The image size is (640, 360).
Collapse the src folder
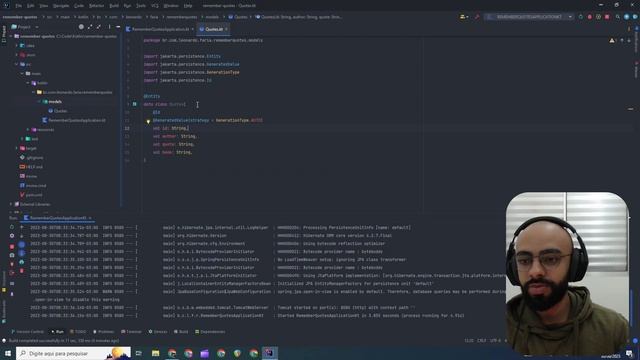pyautogui.click(x=17, y=64)
